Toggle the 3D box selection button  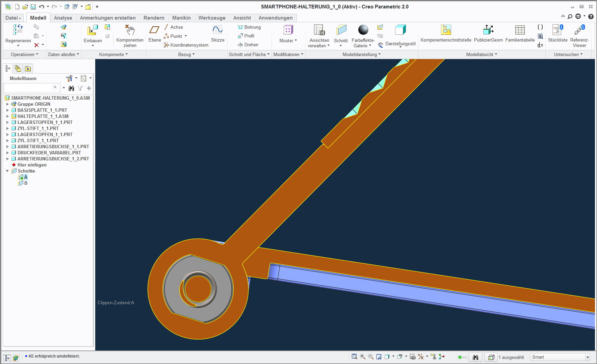(x=491, y=357)
